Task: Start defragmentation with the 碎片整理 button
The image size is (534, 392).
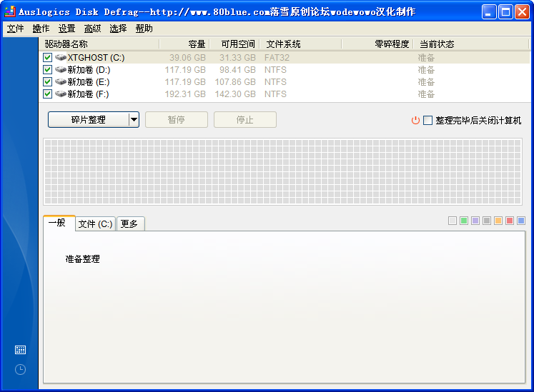Action: coord(88,120)
